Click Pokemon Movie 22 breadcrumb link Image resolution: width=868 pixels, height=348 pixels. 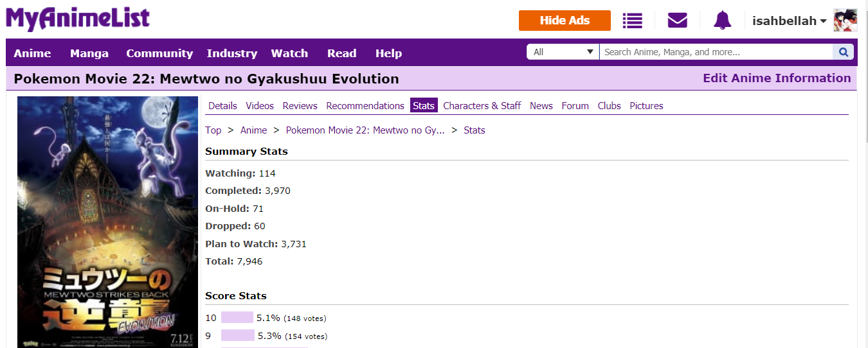pos(365,130)
